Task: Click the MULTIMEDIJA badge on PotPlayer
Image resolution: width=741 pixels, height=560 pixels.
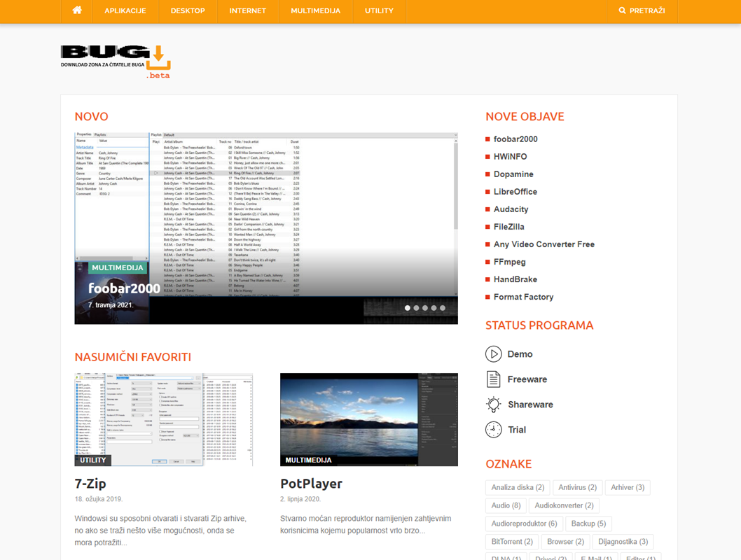Action: point(309,461)
